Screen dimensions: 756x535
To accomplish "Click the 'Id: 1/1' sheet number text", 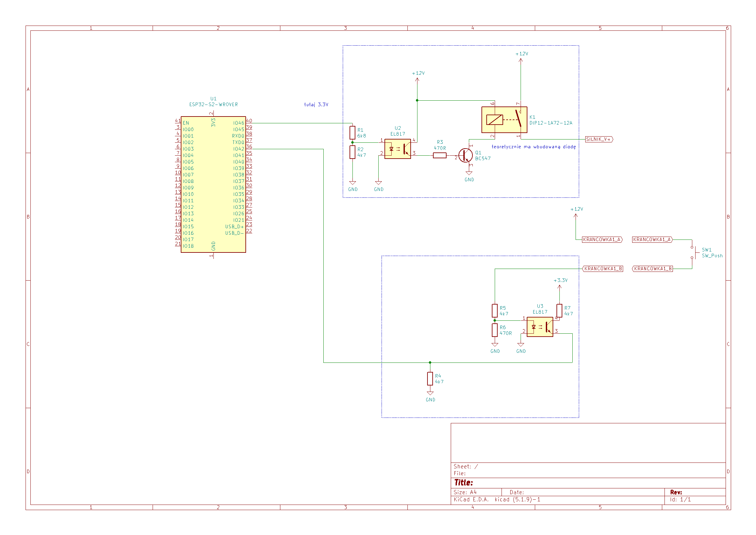I will point(680,499).
